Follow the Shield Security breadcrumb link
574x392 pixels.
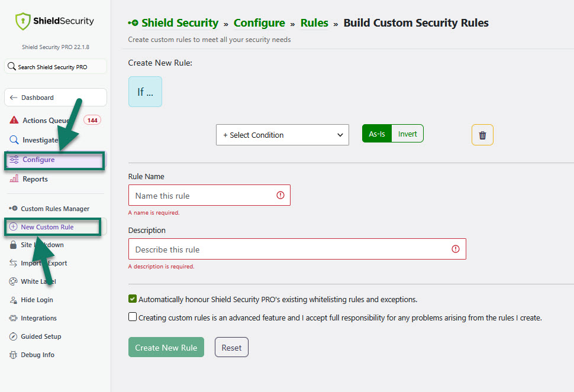pos(180,23)
